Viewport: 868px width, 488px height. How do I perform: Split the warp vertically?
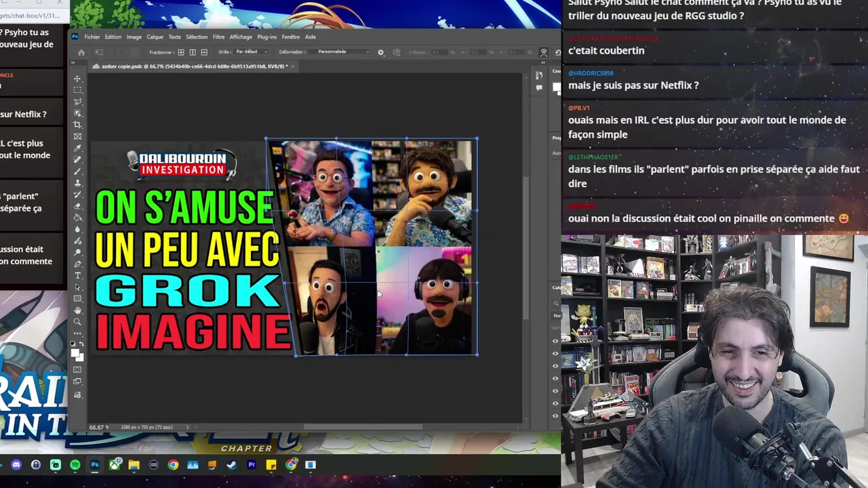pyautogui.click(x=193, y=52)
